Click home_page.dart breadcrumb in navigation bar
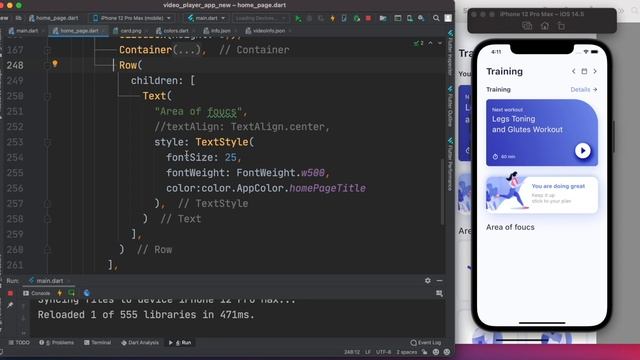Image resolution: width=640 pixels, height=360 pixels. (53, 18)
